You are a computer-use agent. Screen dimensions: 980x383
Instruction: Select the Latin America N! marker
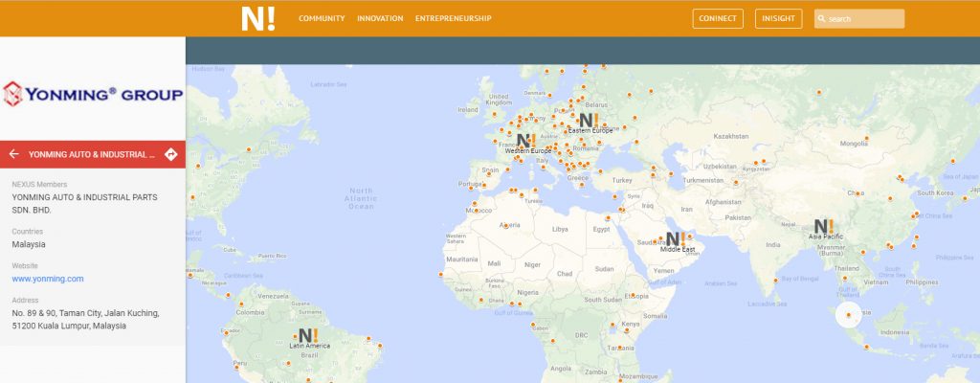[308, 335]
